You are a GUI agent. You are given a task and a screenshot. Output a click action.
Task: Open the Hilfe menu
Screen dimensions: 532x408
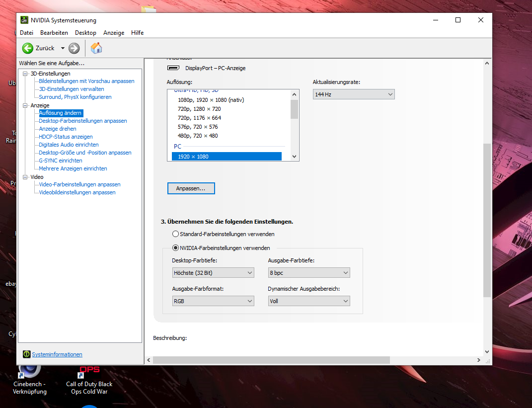tap(138, 33)
